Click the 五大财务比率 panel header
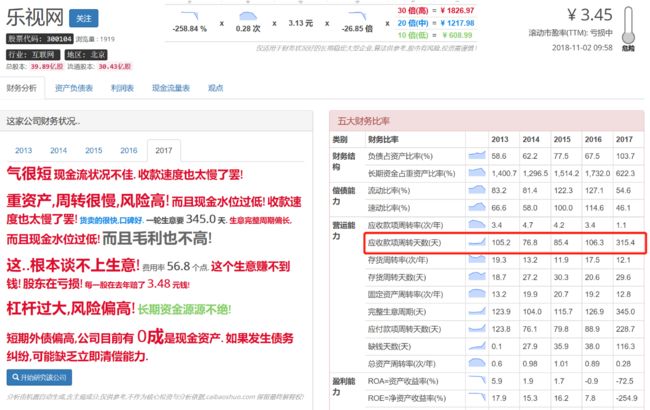The height and width of the screenshot is (410, 650). (487, 121)
